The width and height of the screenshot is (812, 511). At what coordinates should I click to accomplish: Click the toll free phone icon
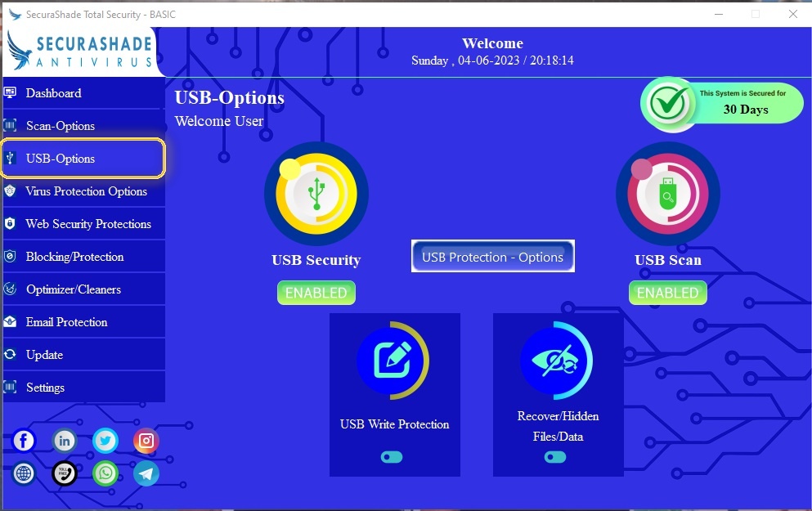(65, 473)
